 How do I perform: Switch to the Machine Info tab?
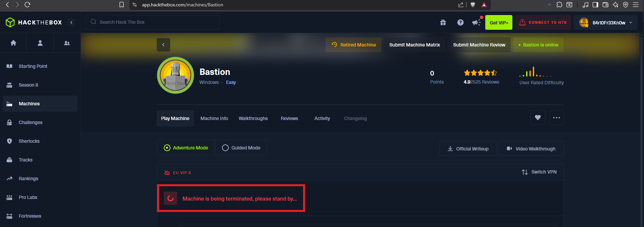coord(214,118)
